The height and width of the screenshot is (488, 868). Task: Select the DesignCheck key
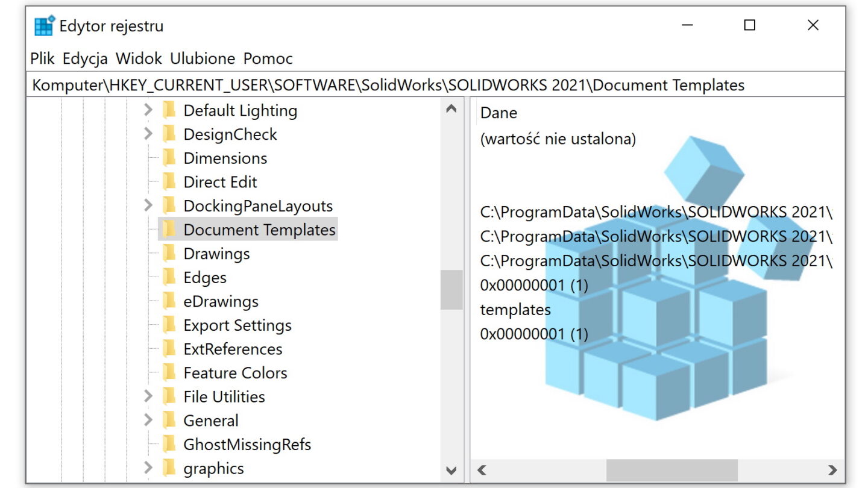click(x=230, y=134)
